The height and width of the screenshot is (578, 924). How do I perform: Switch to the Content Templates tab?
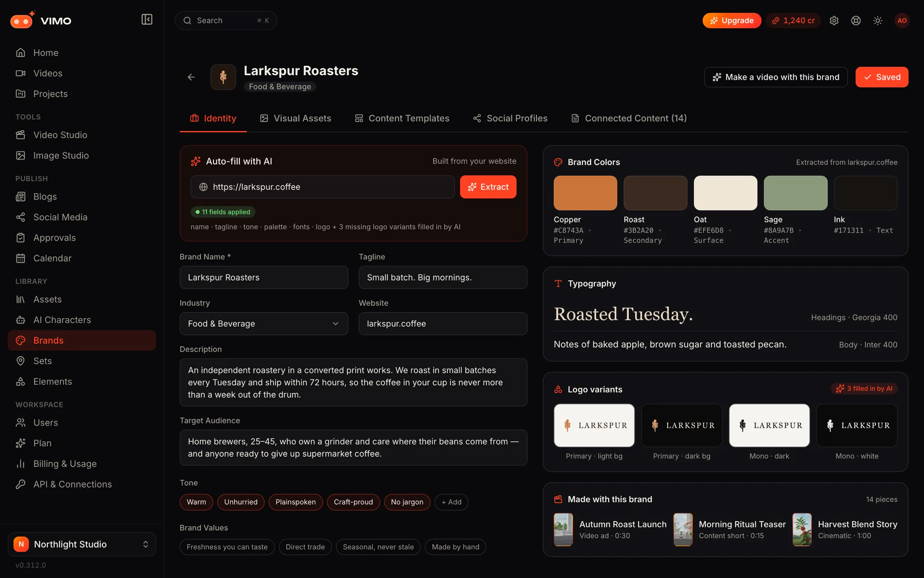pyautogui.click(x=402, y=118)
